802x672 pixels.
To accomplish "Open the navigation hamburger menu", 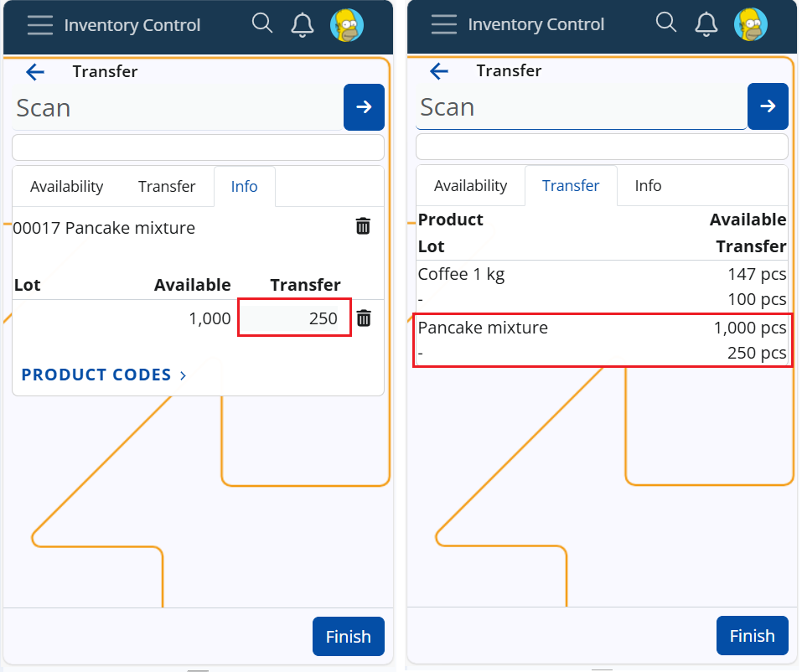I will 39,24.
